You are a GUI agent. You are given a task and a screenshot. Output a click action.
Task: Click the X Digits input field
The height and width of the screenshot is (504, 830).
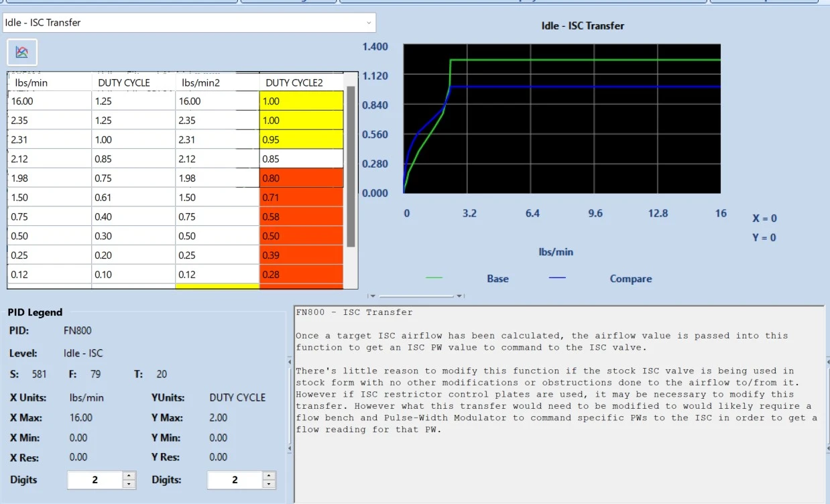(95, 480)
